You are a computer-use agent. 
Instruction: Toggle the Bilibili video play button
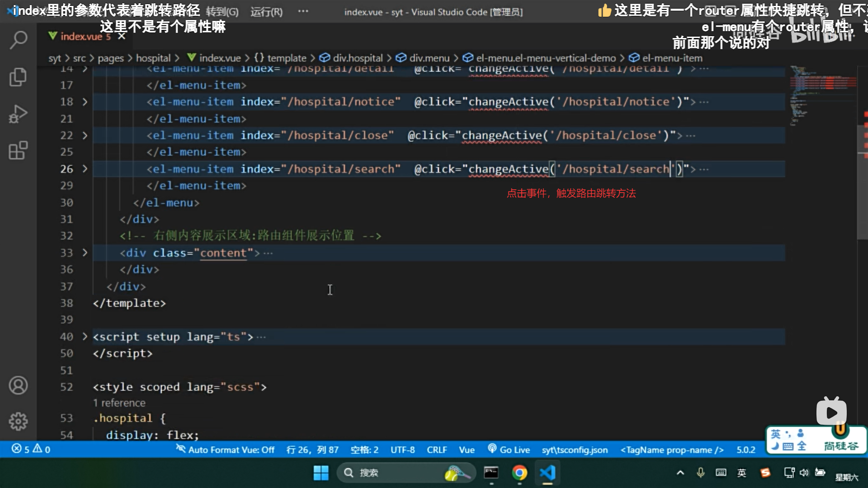point(831,412)
